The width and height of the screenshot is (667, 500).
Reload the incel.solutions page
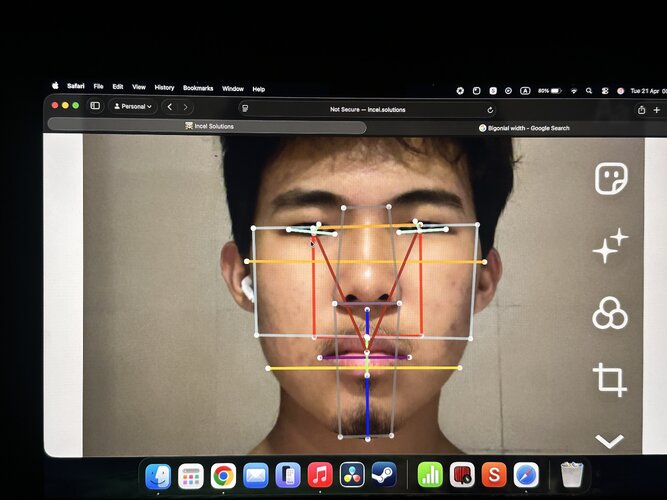[x=490, y=109]
